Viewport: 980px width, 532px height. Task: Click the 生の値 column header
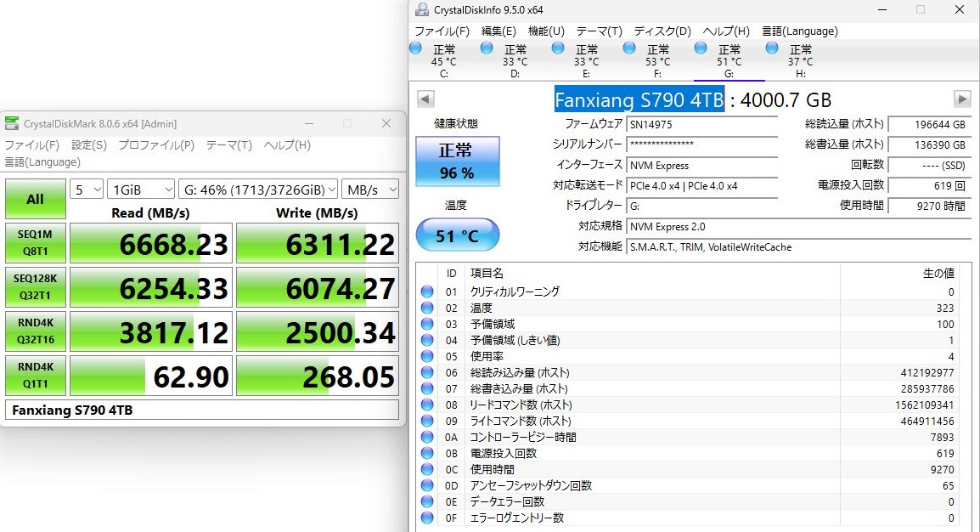point(938,273)
